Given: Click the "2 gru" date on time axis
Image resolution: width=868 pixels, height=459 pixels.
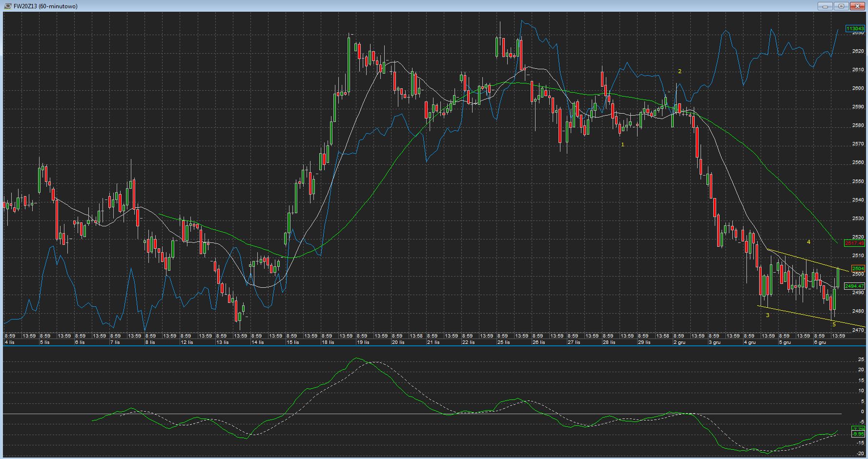Looking at the screenshot, I should [x=679, y=342].
